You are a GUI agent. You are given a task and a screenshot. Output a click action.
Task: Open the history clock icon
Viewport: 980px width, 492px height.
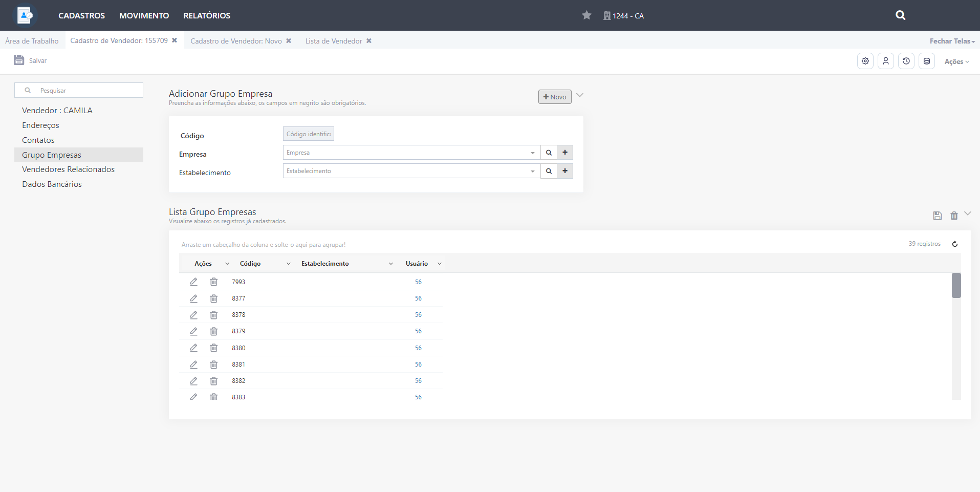point(906,61)
